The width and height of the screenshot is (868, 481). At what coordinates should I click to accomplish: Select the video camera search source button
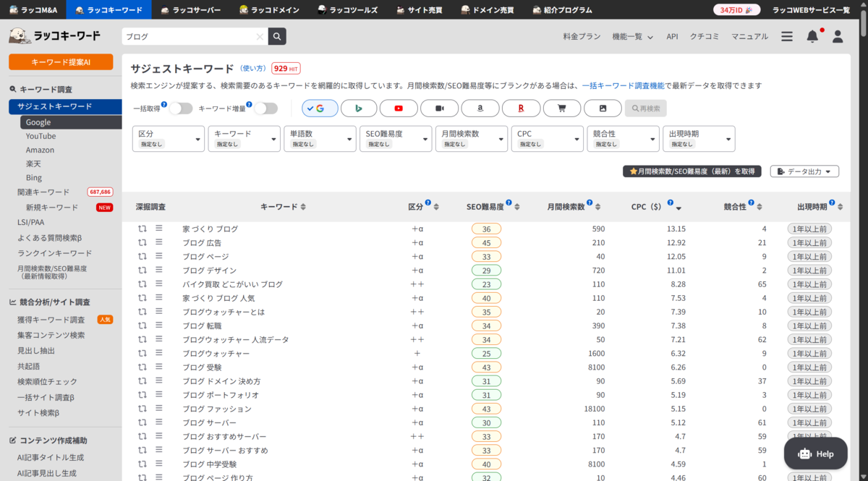440,108
